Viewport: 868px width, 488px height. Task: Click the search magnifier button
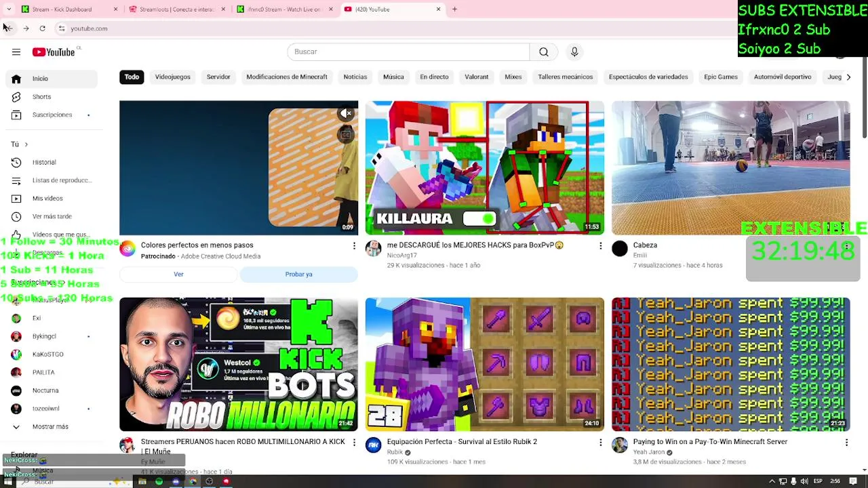tap(544, 52)
